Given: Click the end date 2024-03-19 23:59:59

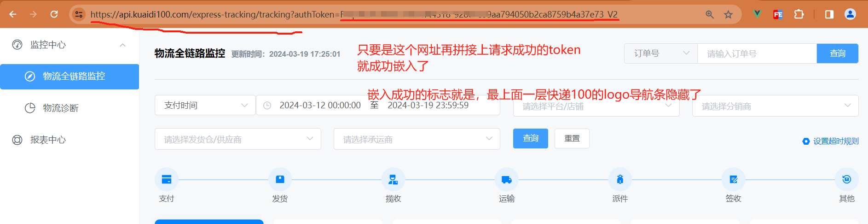Looking at the screenshot, I should click(x=428, y=105).
